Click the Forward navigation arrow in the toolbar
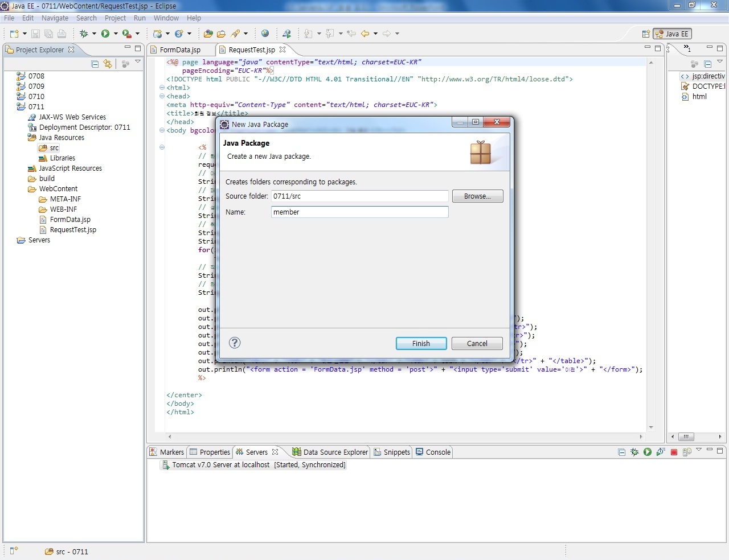729x560 pixels. pyautogui.click(x=387, y=34)
